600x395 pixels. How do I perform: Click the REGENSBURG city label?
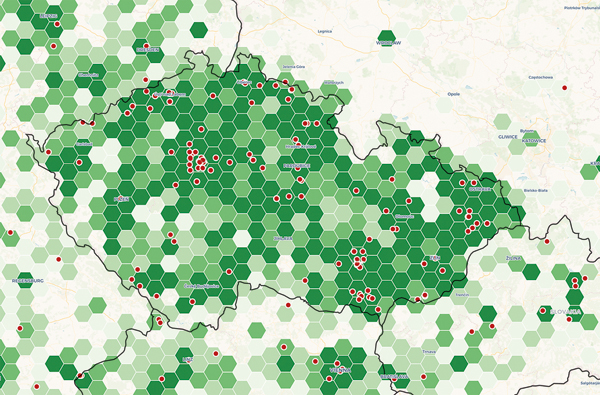coord(28,281)
